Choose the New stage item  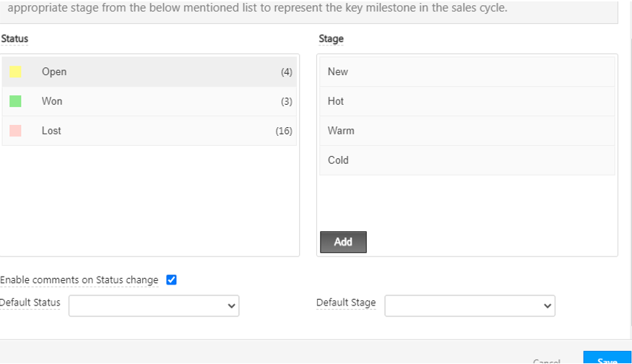click(x=467, y=71)
